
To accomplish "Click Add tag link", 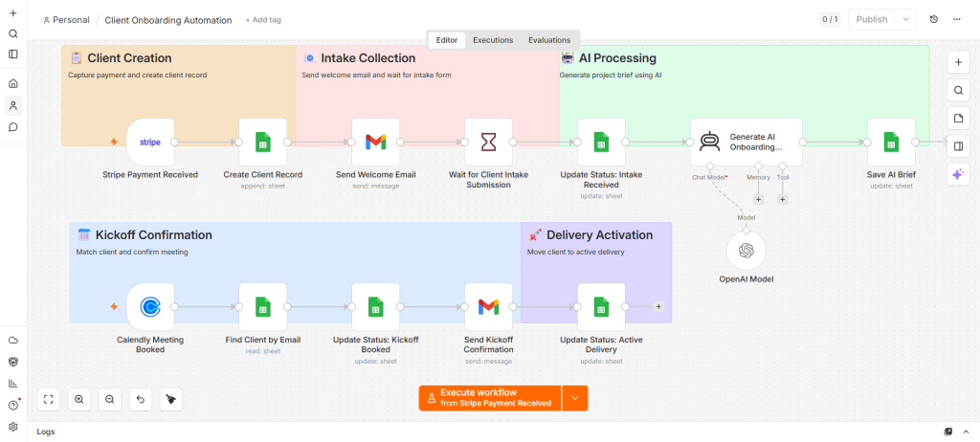I will coord(263,20).
